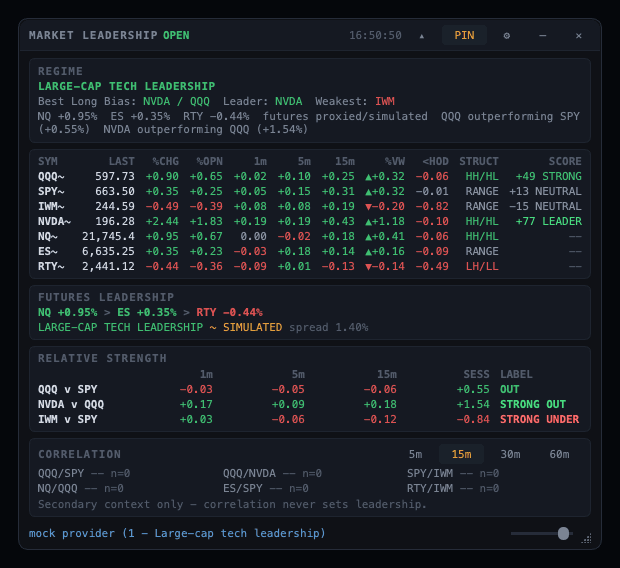
Task: Click the RTY/IWM correlation entry
Action: click(x=453, y=488)
